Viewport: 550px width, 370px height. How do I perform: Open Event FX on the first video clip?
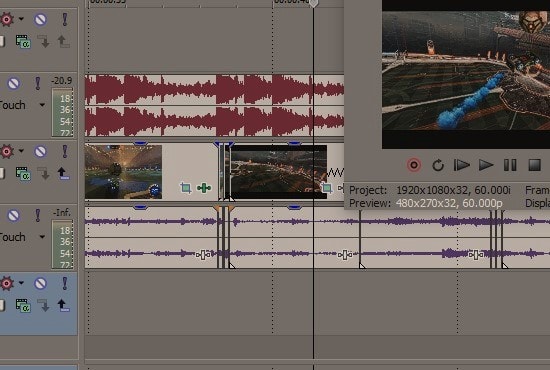204,188
